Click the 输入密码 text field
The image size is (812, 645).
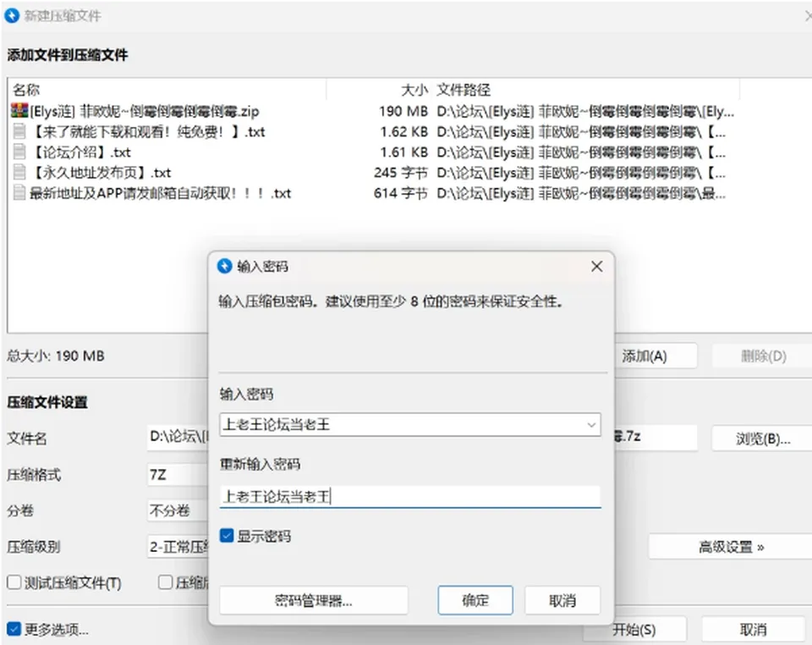pyautogui.click(x=409, y=425)
